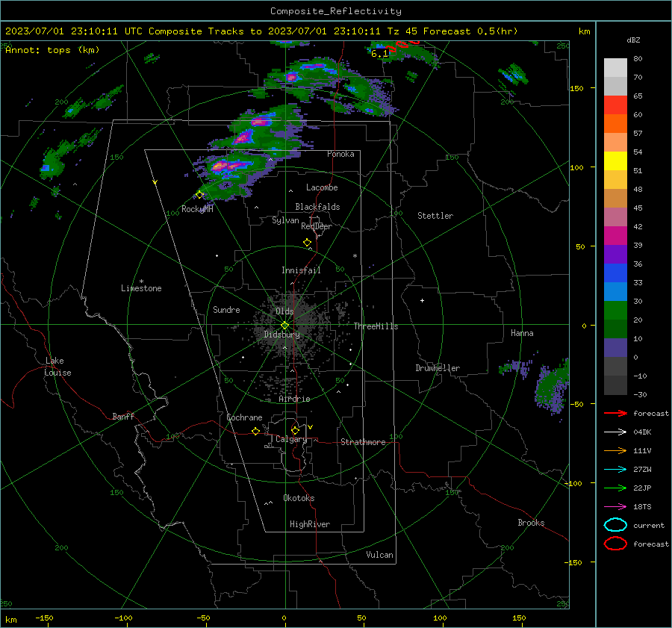This screenshot has width=672, height=628.
Task: Click the Banff town label
Action: point(123,416)
